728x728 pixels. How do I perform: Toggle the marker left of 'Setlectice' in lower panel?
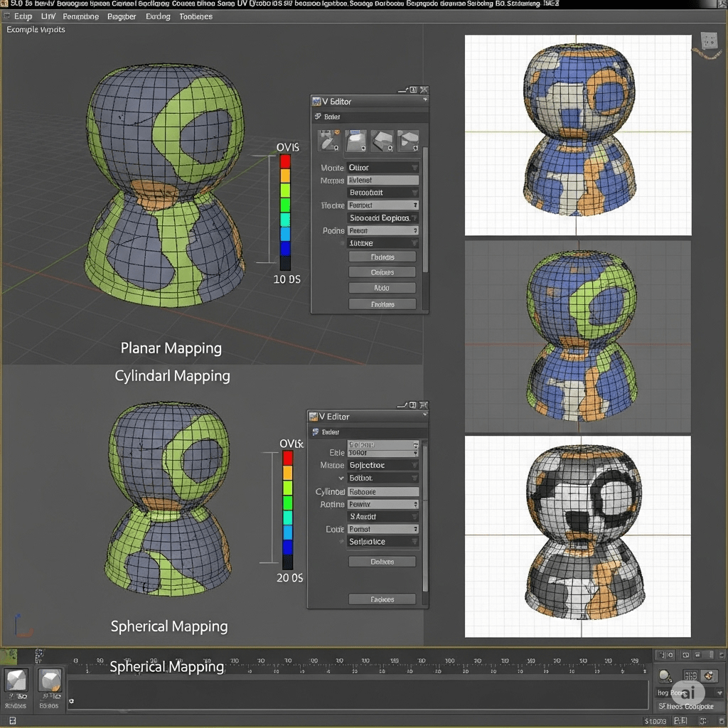(x=341, y=542)
